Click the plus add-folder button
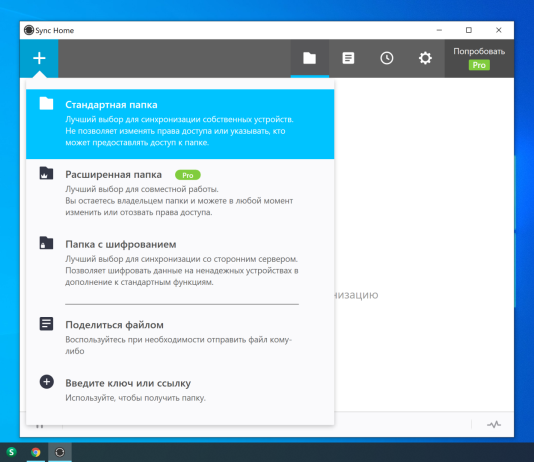 pyautogui.click(x=39, y=58)
